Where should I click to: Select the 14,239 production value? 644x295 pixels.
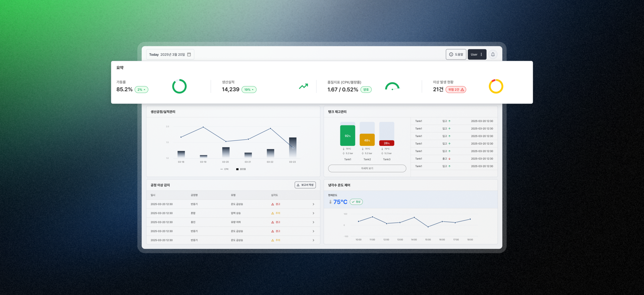coord(231,90)
